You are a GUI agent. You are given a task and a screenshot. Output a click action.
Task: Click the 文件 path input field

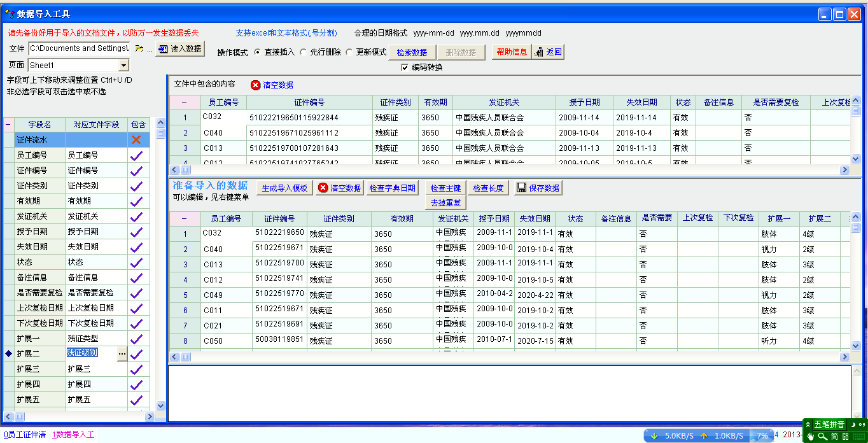click(78, 48)
